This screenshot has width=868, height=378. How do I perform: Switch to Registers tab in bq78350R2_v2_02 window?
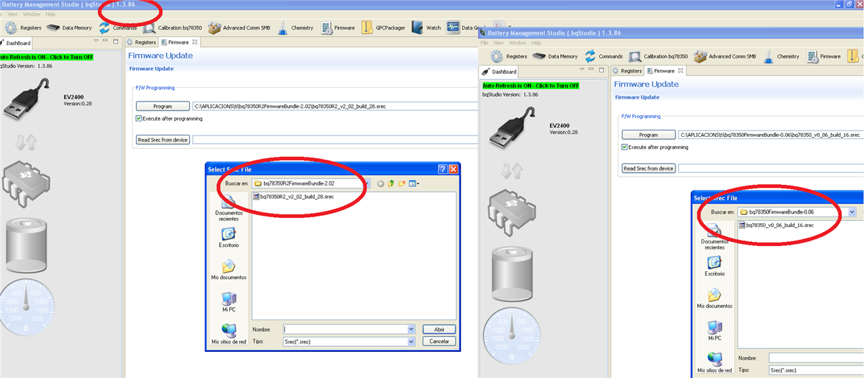click(141, 42)
